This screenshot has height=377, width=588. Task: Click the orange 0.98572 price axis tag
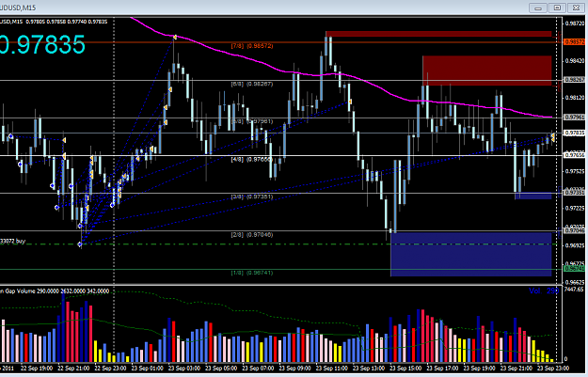coord(574,42)
